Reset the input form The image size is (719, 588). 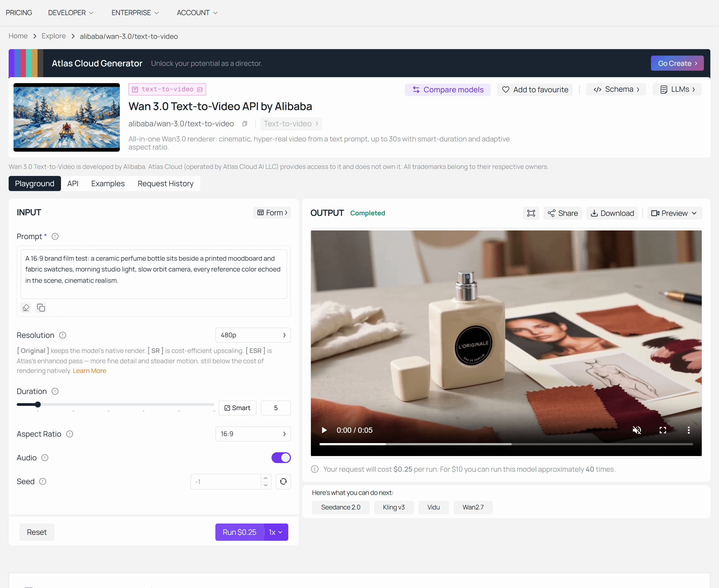tap(37, 532)
